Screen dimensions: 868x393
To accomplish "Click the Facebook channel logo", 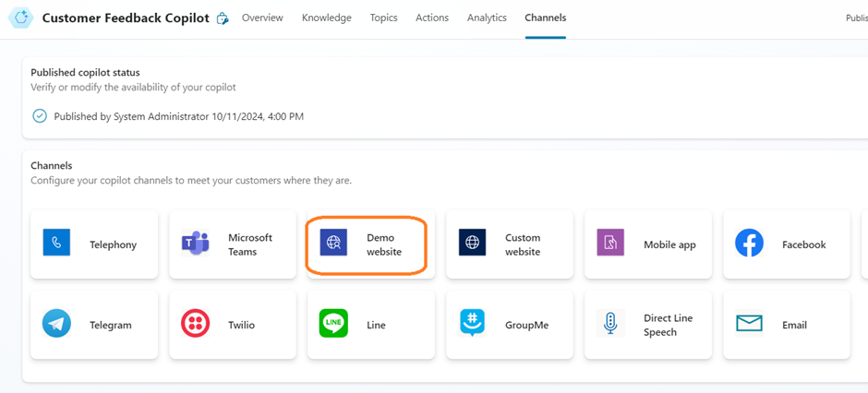I will coord(749,244).
